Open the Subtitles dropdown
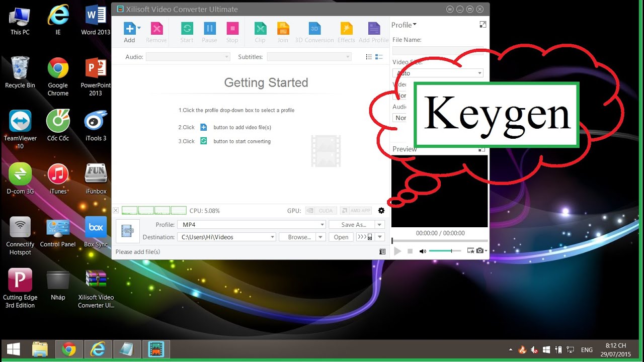 point(309,57)
